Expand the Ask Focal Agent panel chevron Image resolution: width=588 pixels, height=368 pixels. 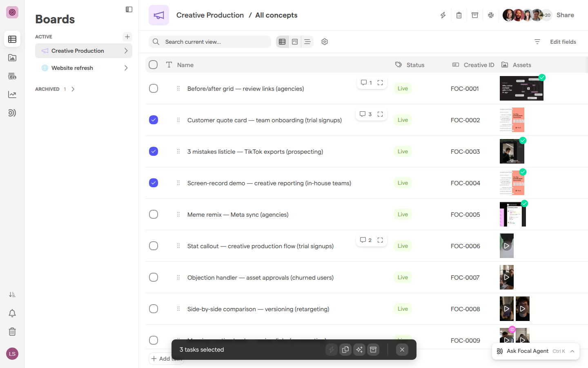pyautogui.click(x=572, y=351)
